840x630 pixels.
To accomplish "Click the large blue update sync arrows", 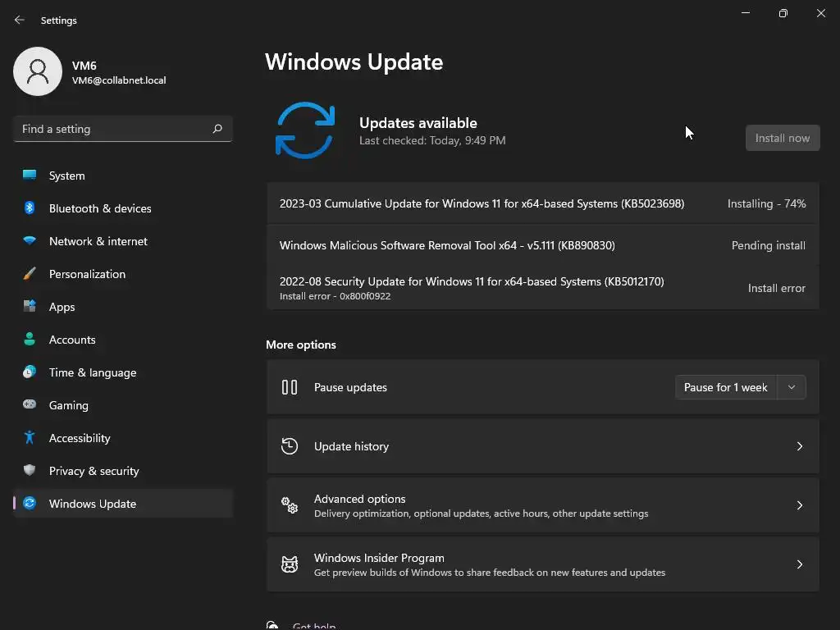I will click(x=305, y=130).
